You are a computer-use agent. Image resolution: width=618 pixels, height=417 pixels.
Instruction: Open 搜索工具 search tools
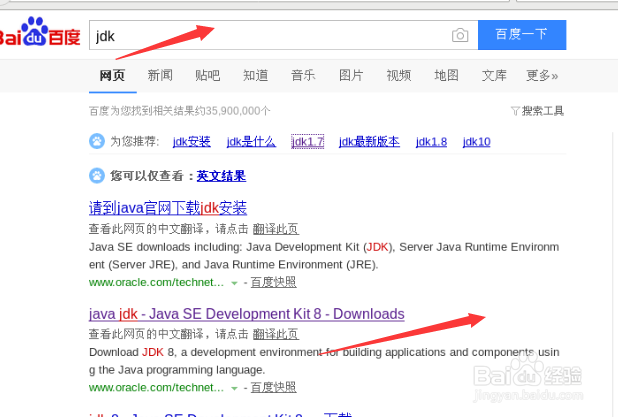tap(542, 111)
